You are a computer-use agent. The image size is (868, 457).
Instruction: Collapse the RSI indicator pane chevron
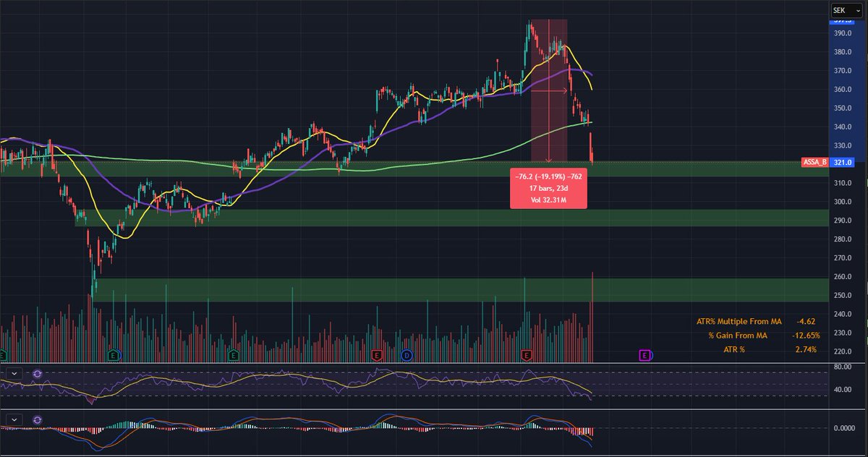13,374
